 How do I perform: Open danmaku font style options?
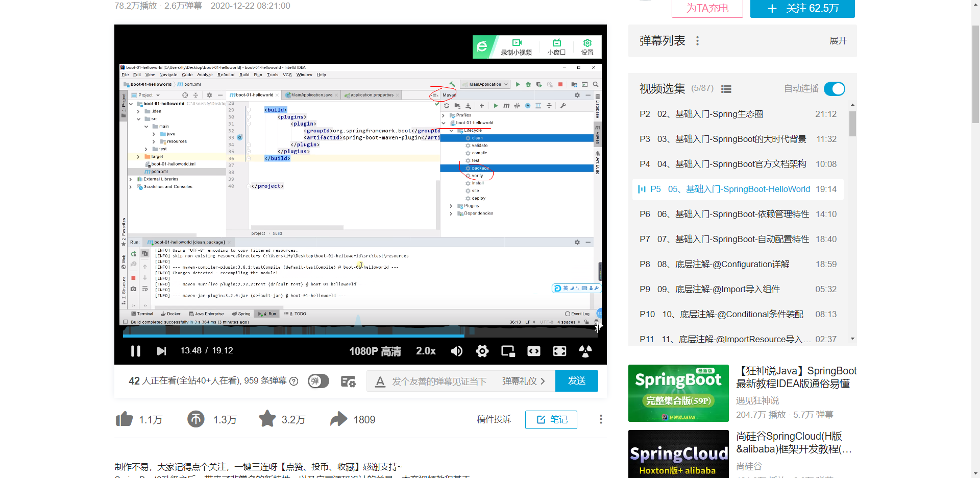[380, 381]
